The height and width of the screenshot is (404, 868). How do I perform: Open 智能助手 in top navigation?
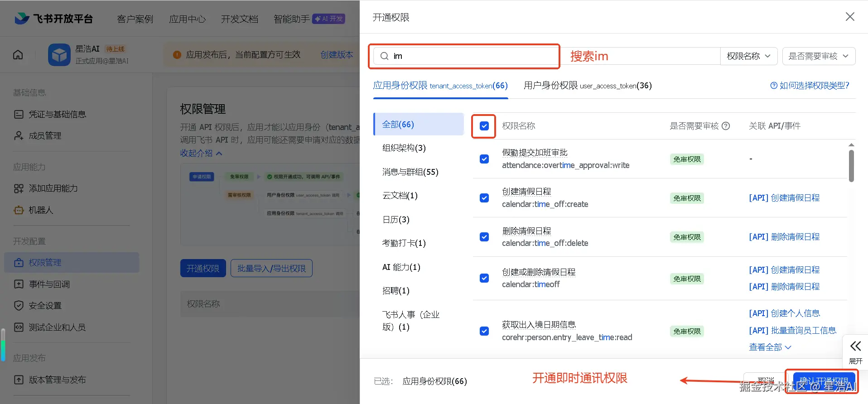[x=292, y=19]
